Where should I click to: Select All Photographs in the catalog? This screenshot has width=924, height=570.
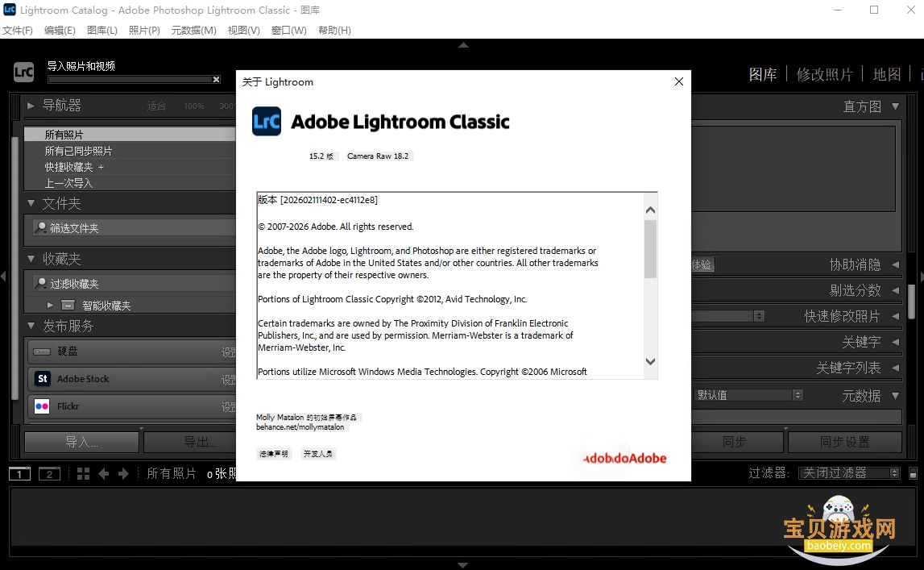[131, 135]
